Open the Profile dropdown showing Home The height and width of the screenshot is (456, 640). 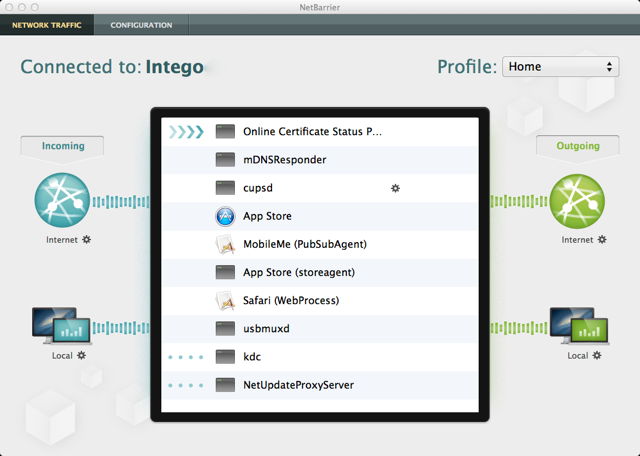560,67
